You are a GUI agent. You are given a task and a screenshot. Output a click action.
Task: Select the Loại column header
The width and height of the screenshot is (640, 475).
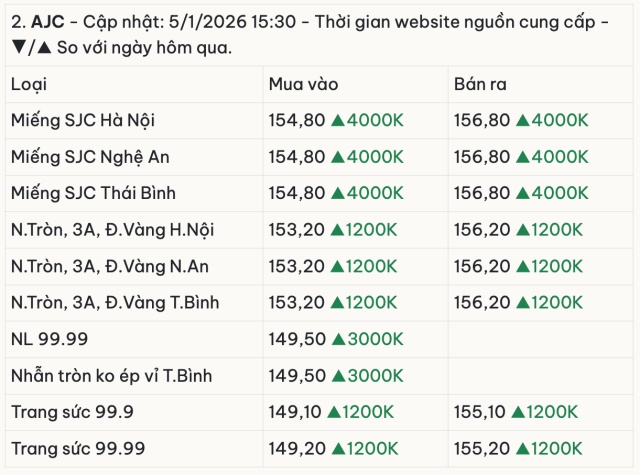coord(29,84)
